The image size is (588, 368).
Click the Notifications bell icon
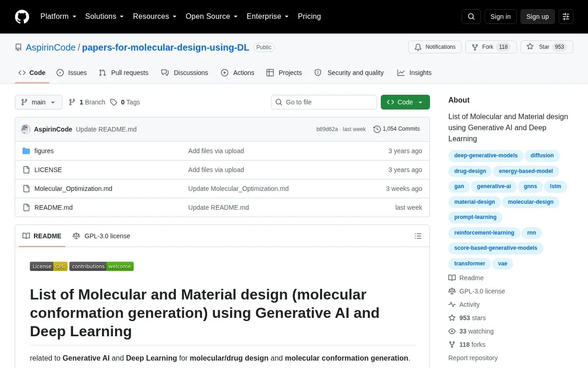(x=418, y=47)
